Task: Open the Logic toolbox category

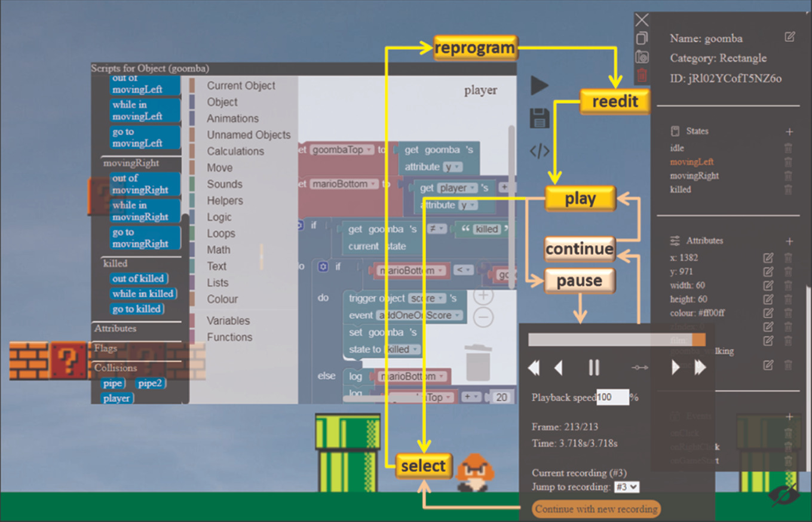Action: click(219, 217)
